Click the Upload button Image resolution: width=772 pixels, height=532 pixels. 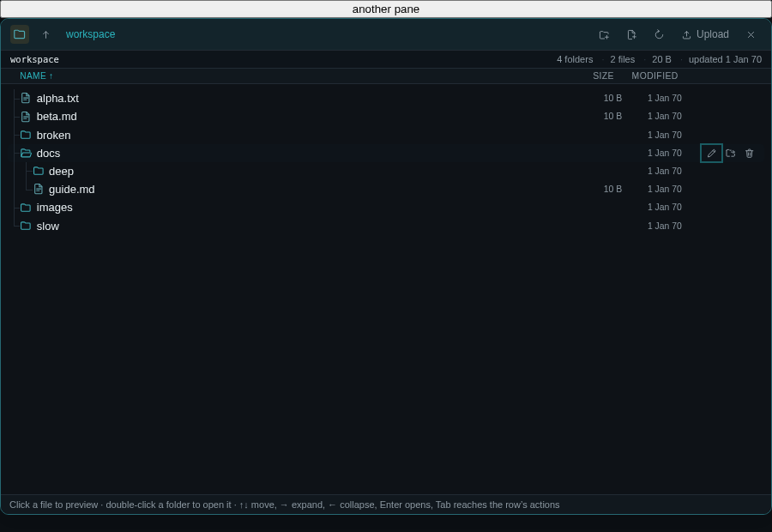click(x=706, y=34)
